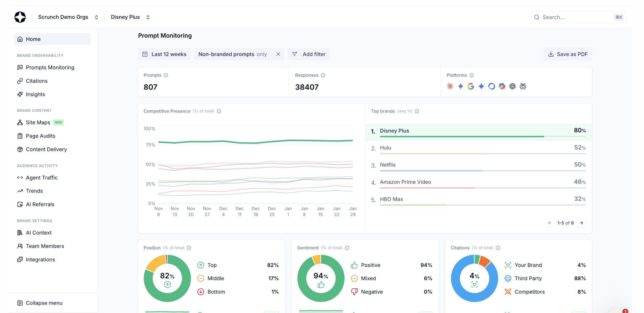
Task: Click the Claude platform icon
Action: (x=450, y=86)
